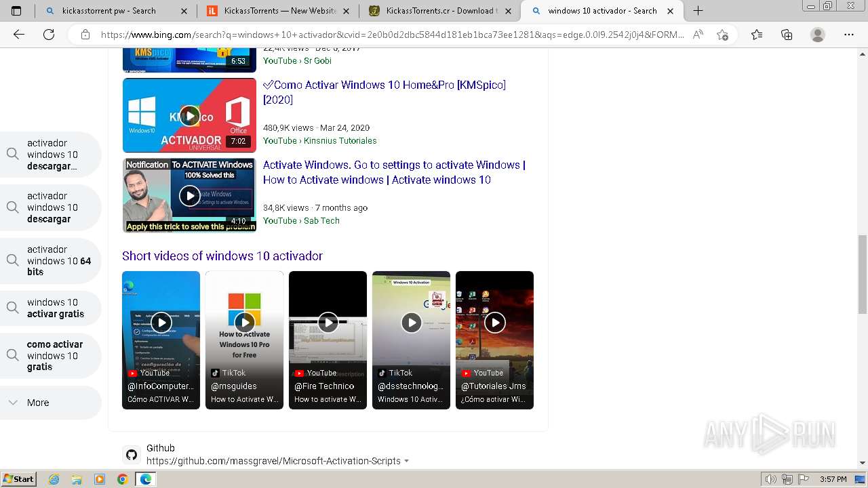Open the Favorites list icon

(757, 35)
